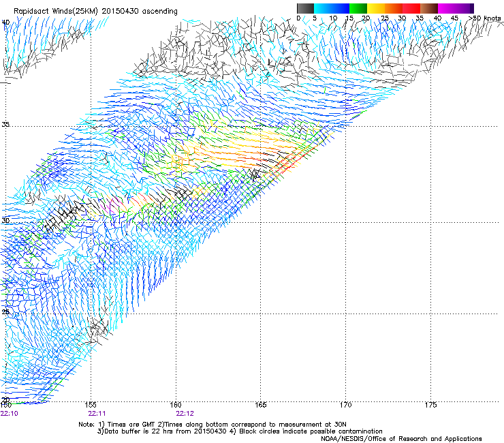Click the NOAA/NESDIS Office of Research credit
Screen dimensions: 504x443
401,439
